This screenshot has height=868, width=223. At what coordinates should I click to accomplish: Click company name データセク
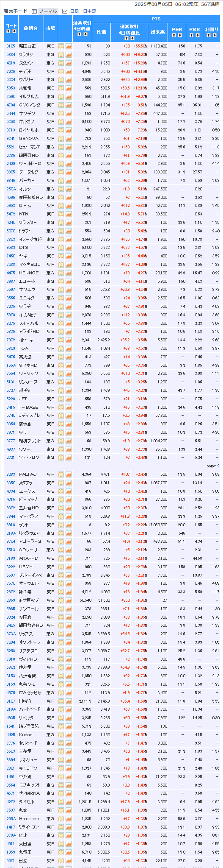[29, 172]
